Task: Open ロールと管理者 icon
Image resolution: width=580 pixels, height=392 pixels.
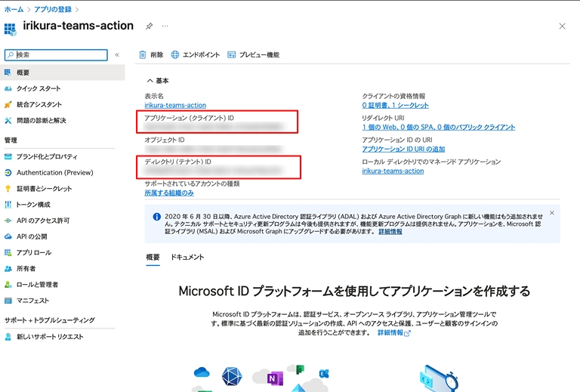Action: [x=8, y=285]
